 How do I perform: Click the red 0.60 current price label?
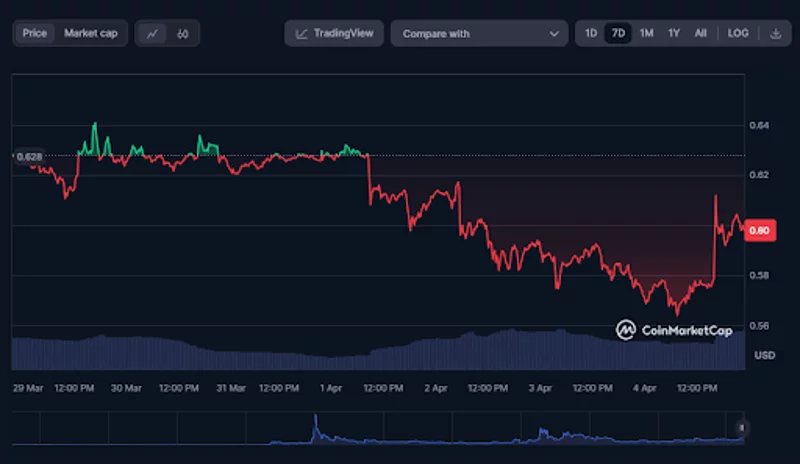coord(760,230)
